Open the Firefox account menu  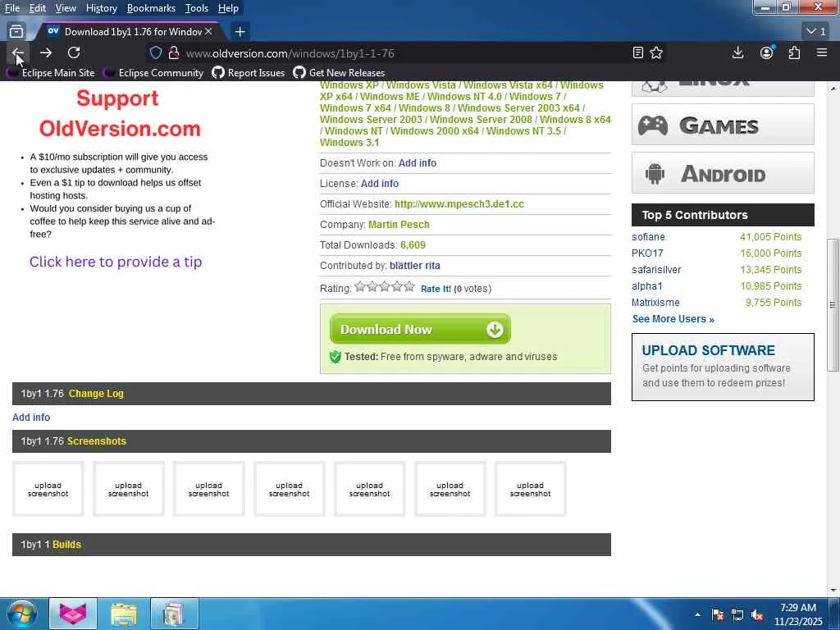767,52
